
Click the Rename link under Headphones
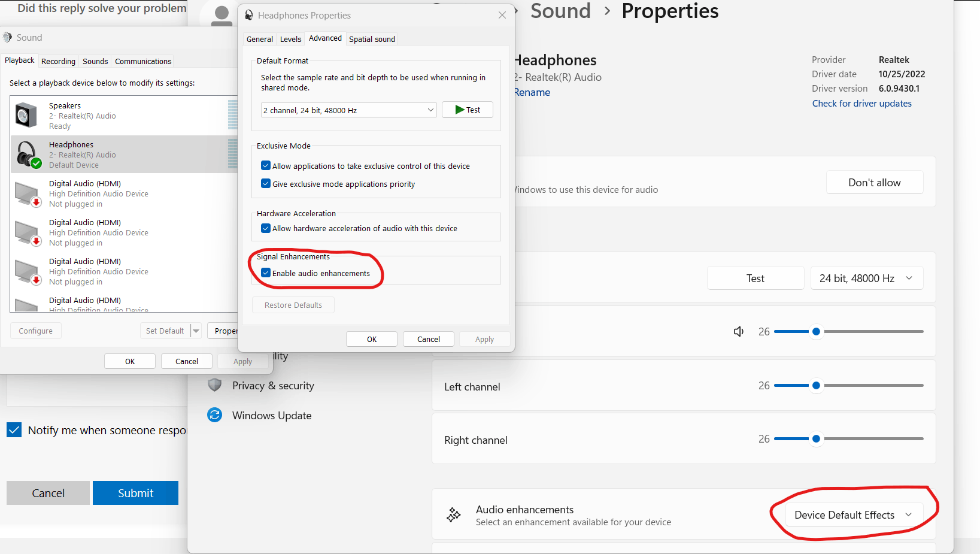click(532, 92)
